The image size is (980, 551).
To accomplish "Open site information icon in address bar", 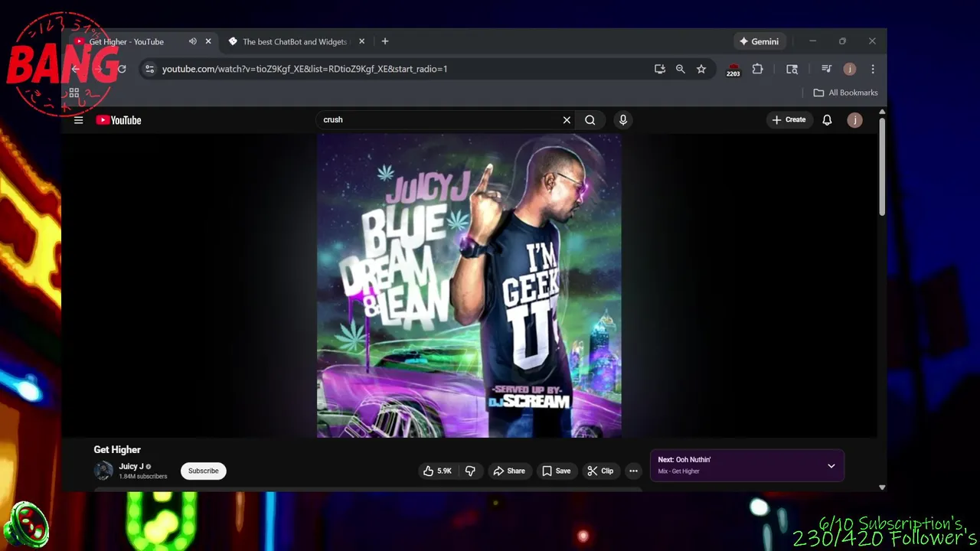I will coord(150,69).
